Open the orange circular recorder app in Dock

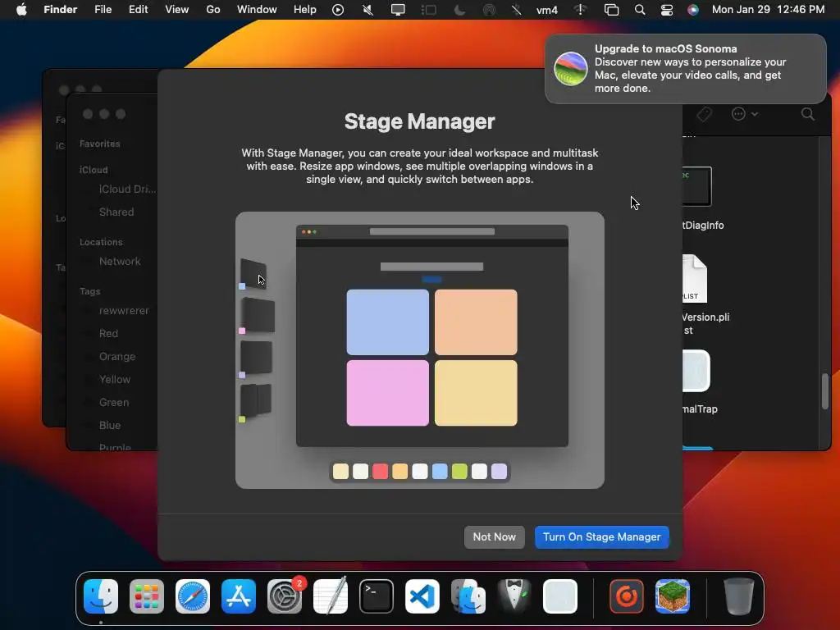626,596
